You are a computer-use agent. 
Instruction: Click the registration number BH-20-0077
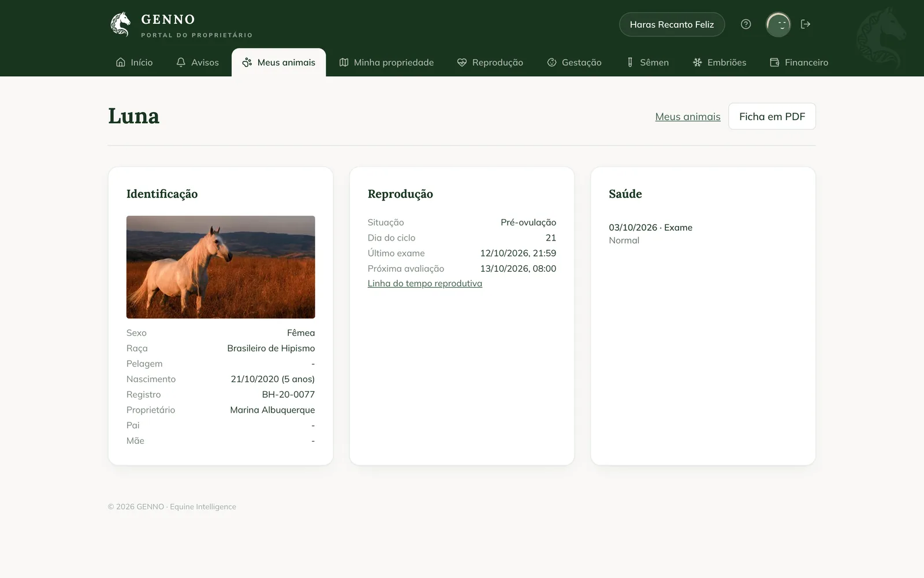[x=288, y=394]
